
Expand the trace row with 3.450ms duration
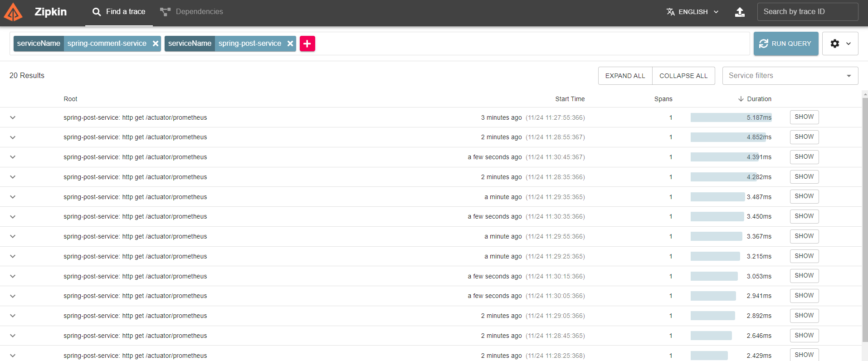[13, 217]
